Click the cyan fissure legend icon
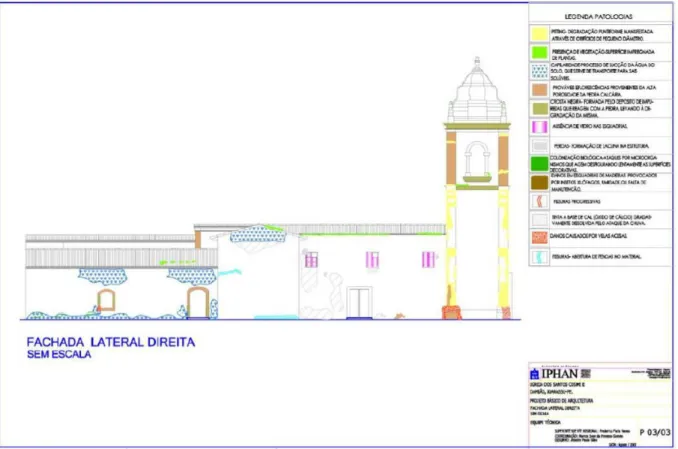This screenshot has height=449, width=678. [539, 257]
